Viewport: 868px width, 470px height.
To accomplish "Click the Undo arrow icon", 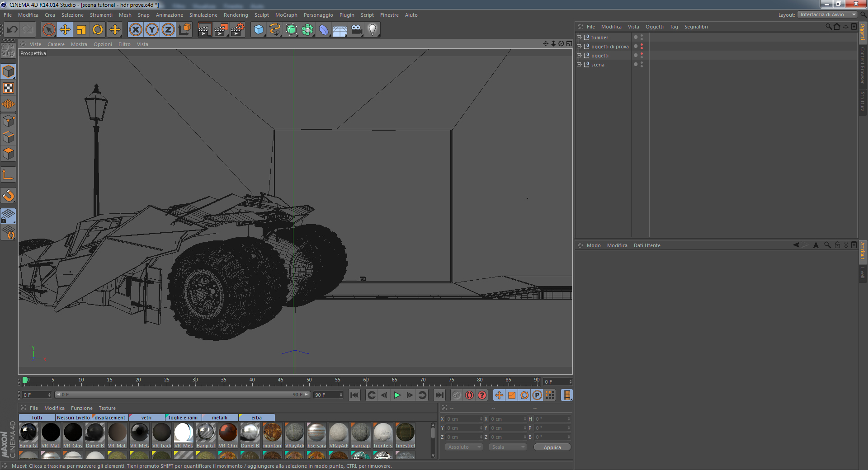I will [12, 30].
